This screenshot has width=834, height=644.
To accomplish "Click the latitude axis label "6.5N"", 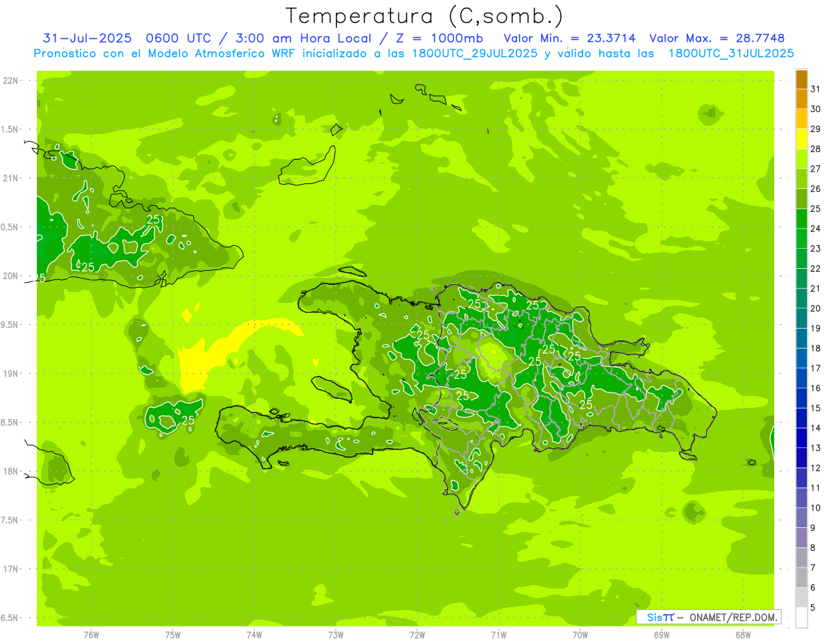I will pos(10,618).
